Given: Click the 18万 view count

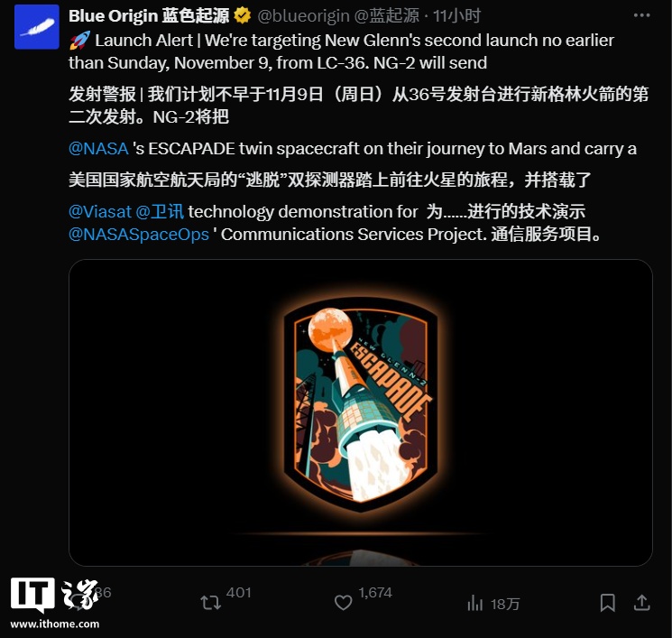Looking at the screenshot, I should tap(505, 604).
